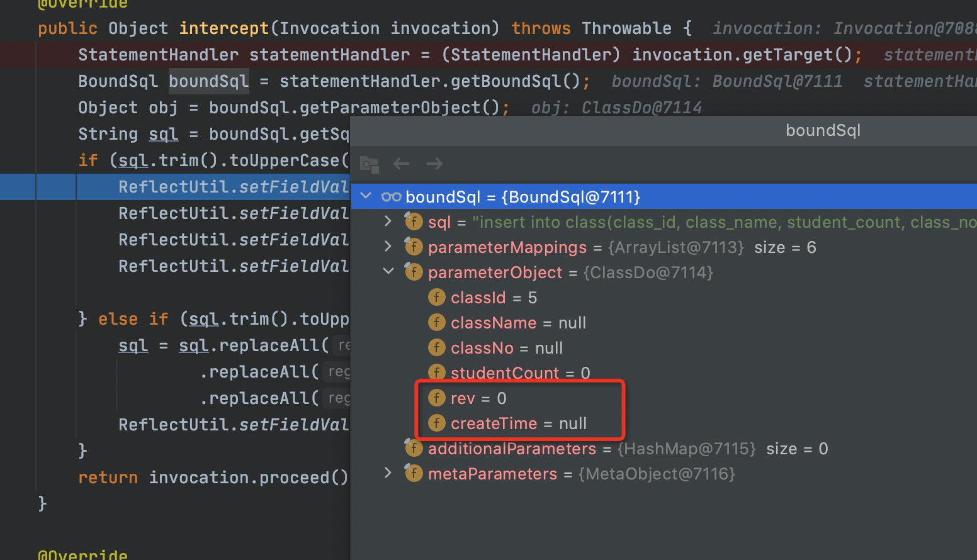Screen dimensions: 977x560
Task: Click the getParameterObject() call in code
Action: (x=400, y=108)
